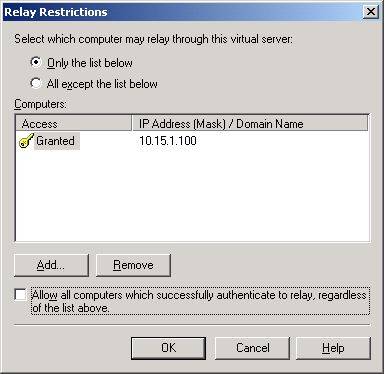Click the Only the list below label text
This screenshot has width=385, height=374.
coord(90,63)
